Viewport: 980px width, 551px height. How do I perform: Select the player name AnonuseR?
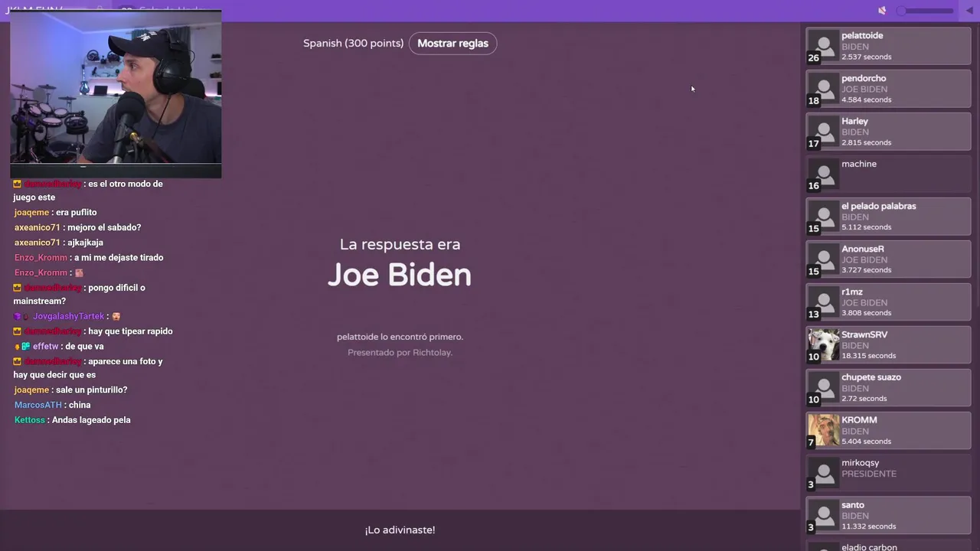pos(863,249)
